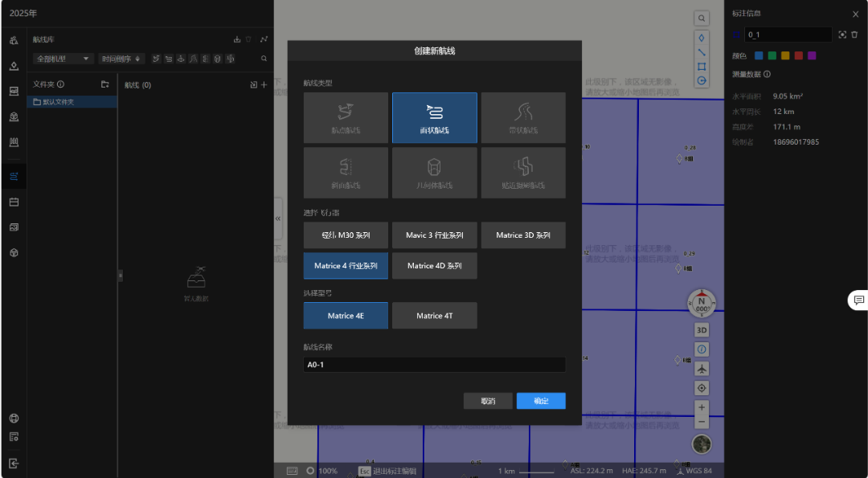Viewport: 868px width, 478px height.
Task: Open map search tool
Action: pos(702,18)
